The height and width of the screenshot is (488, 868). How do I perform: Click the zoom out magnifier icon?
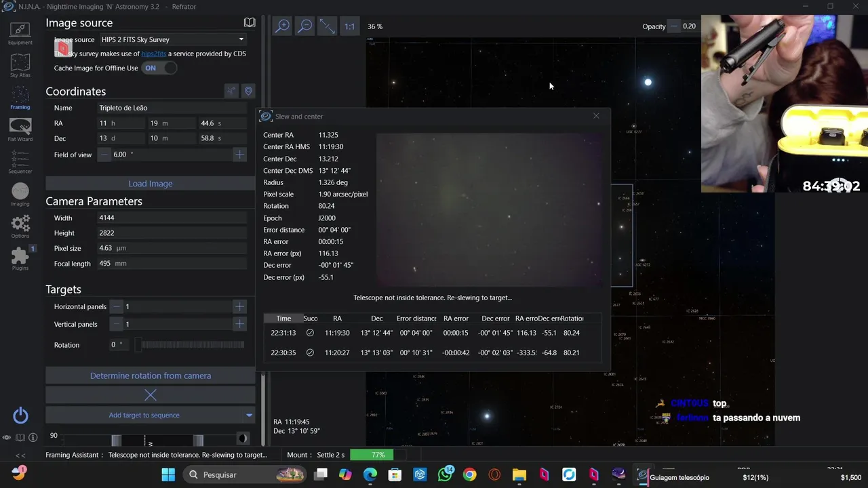(x=305, y=26)
